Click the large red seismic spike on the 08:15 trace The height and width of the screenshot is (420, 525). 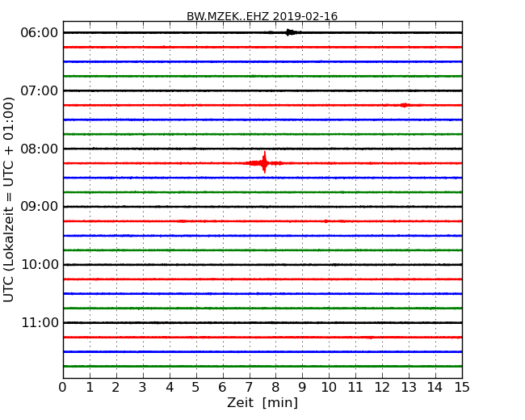264,163
